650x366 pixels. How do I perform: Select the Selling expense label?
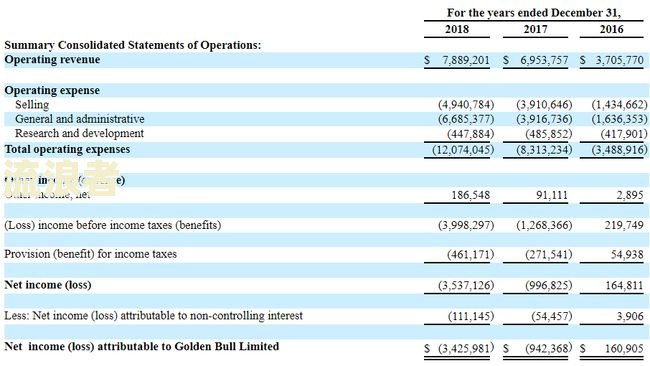point(32,104)
